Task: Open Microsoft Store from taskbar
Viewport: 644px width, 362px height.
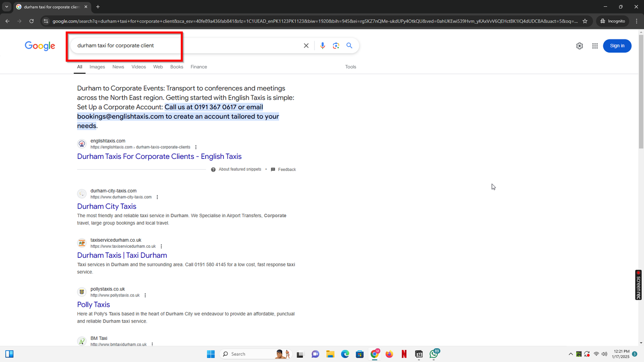Action: 360,354
